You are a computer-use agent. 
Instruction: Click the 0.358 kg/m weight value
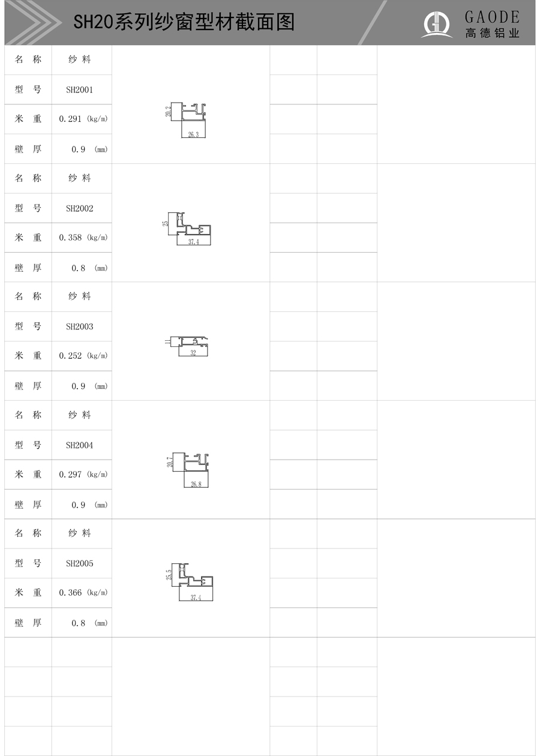tap(83, 238)
